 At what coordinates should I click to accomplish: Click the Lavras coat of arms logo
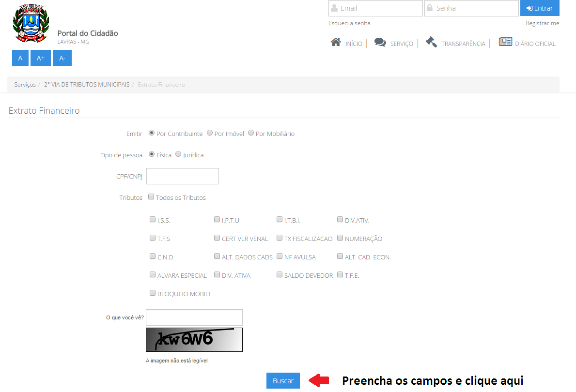[31, 23]
